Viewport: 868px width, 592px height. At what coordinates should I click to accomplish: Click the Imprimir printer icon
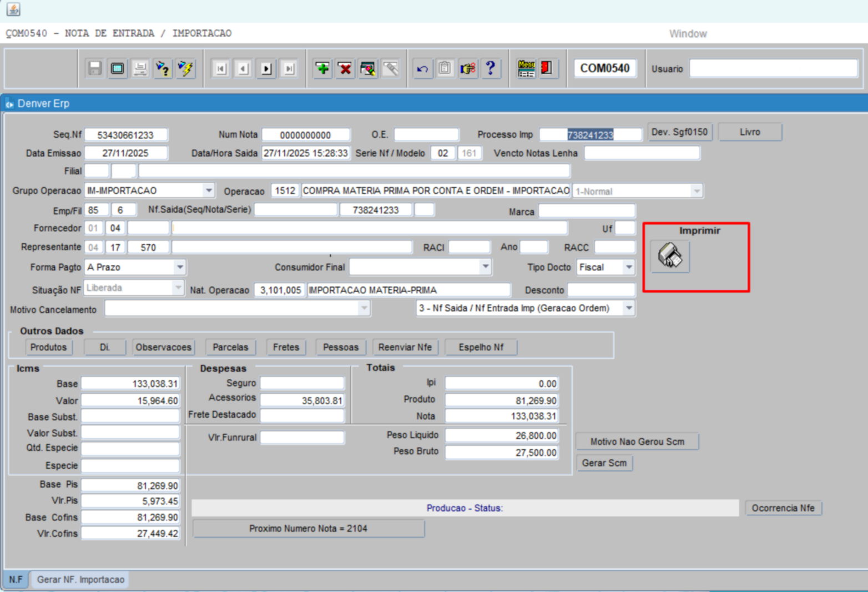coord(670,256)
